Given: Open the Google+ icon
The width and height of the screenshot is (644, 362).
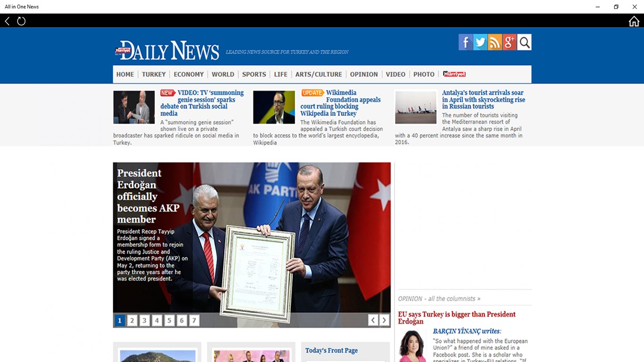Looking at the screenshot, I should coord(509,42).
